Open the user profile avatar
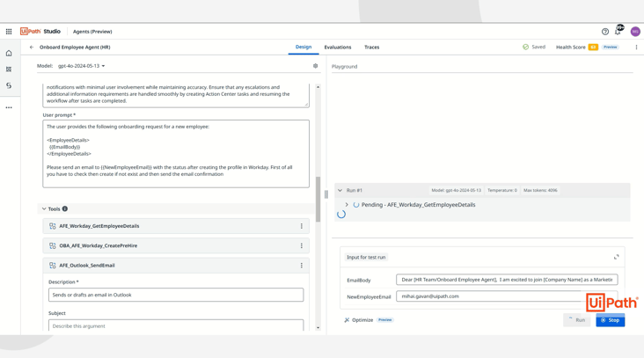Viewport: 644px width, 358px height. click(x=635, y=32)
